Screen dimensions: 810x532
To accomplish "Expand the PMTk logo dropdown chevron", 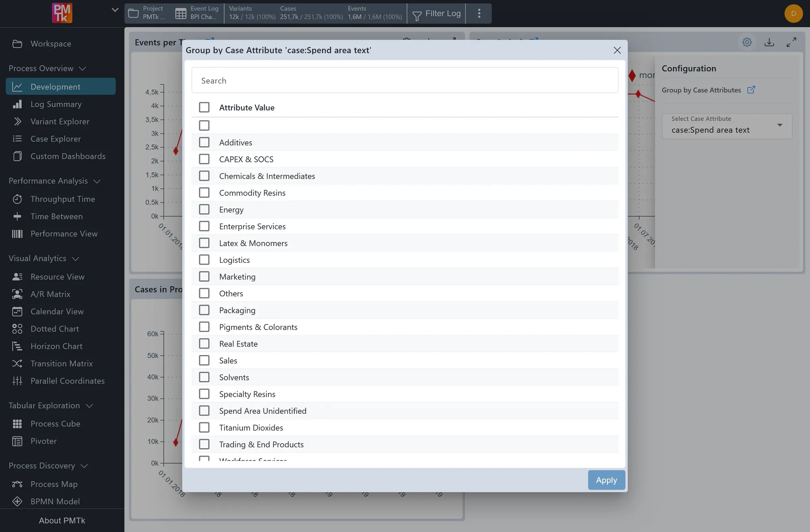I will (115, 10).
